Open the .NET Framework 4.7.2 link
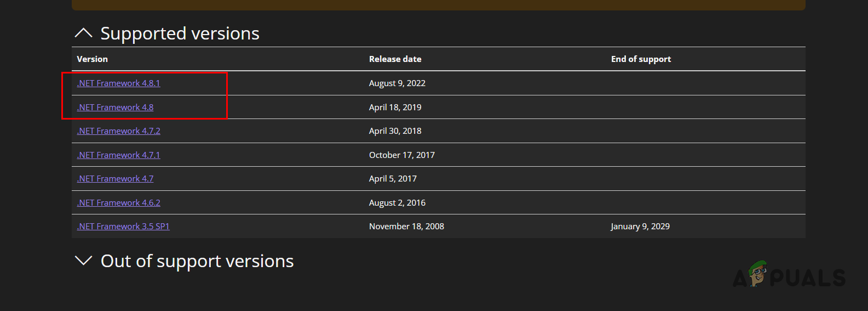Screen dimensions: 868x311 coord(118,131)
